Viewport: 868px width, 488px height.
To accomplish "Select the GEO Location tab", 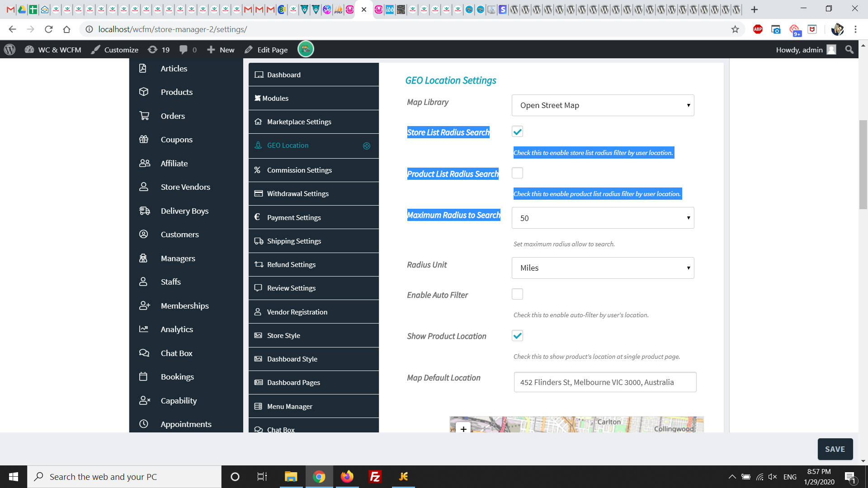I will (x=314, y=145).
